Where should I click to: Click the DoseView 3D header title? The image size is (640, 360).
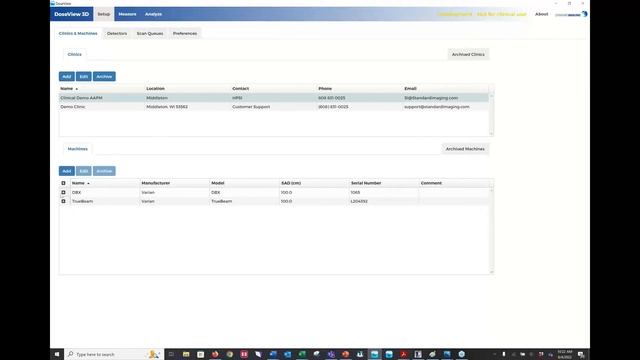coord(71,14)
